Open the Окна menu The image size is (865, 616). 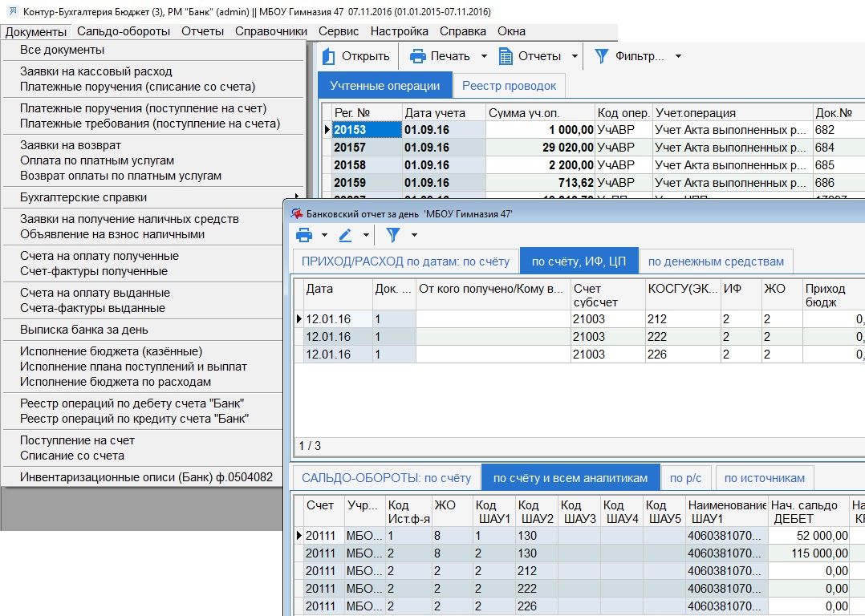pos(511,31)
